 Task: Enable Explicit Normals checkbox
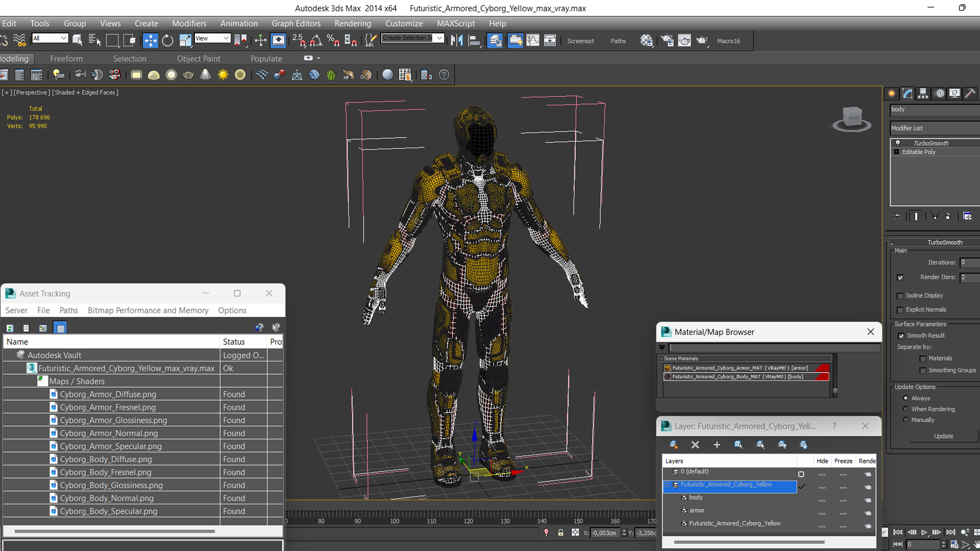coord(900,310)
